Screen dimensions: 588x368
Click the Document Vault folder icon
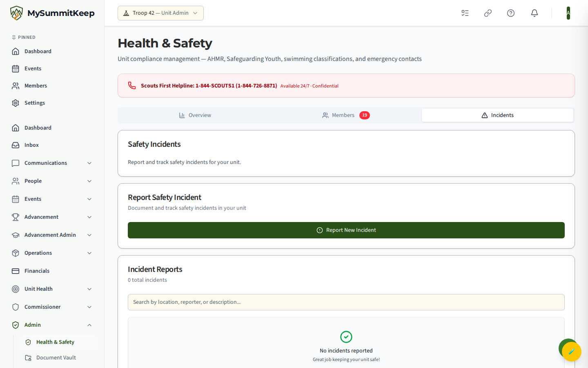tap(28, 358)
